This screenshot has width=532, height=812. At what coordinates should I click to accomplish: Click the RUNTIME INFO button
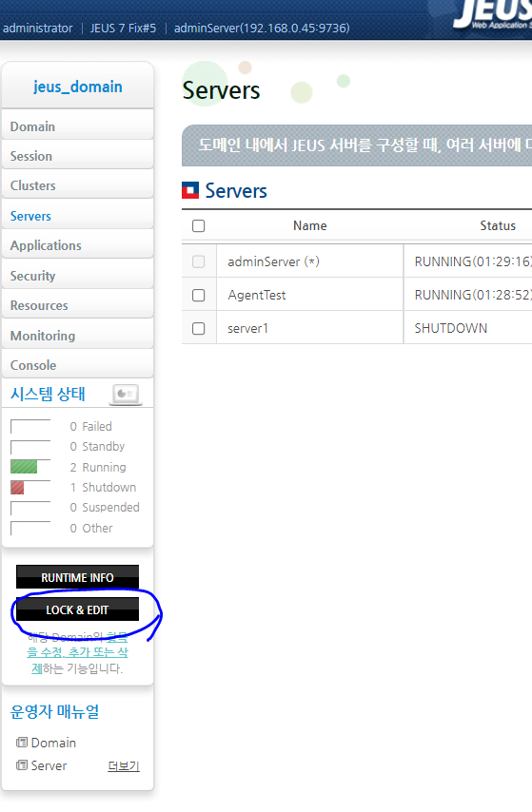(x=77, y=577)
